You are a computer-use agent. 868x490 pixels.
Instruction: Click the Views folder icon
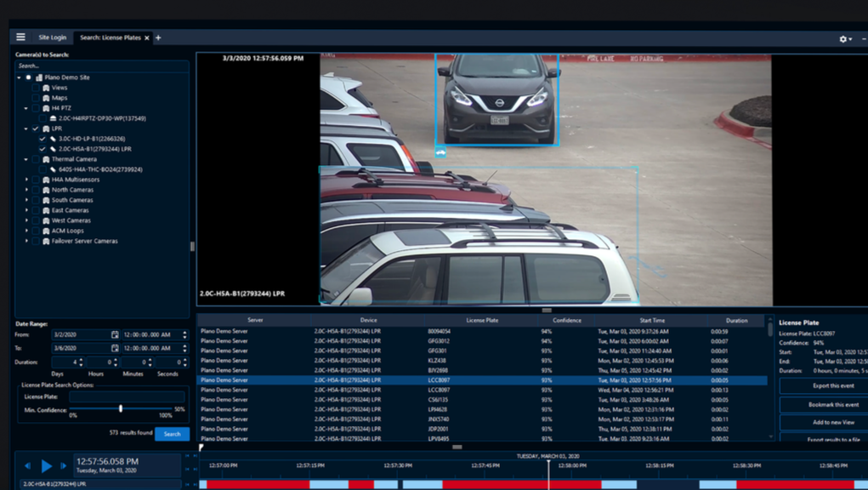pyautogui.click(x=47, y=88)
